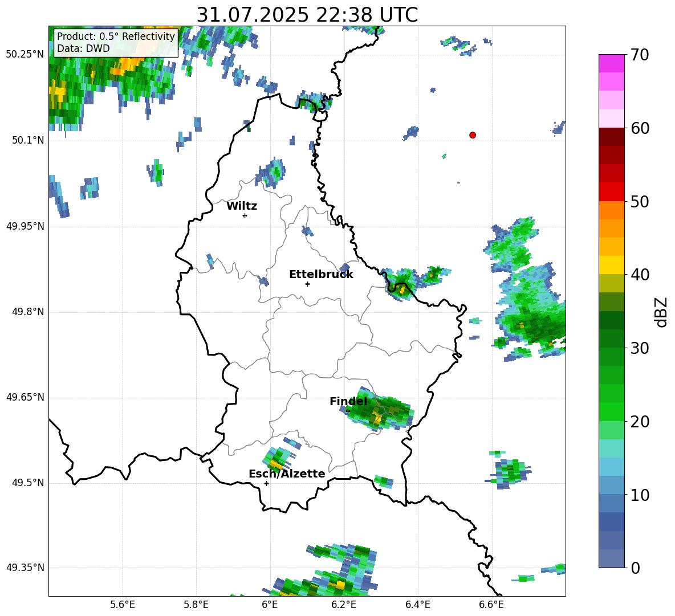Click the red dot marker on the map
The width and height of the screenshot is (675, 616).
click(x=472, y=135)
